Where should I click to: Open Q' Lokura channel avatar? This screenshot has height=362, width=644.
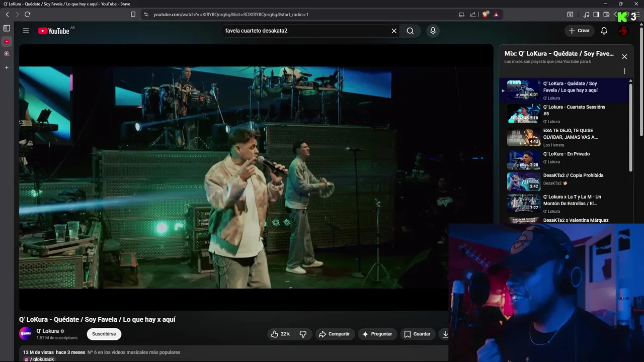[26, 333]
